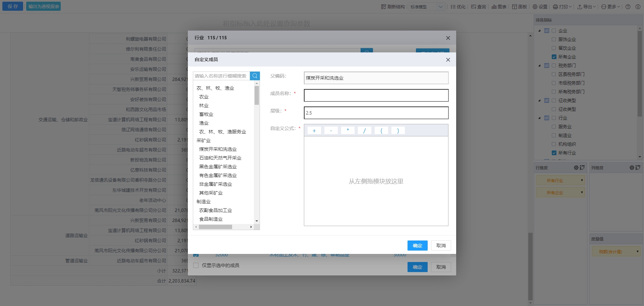Screen dimensions: 644x306
Task: Click the 行维度 settings gear icon
Action: pos(576,168)
